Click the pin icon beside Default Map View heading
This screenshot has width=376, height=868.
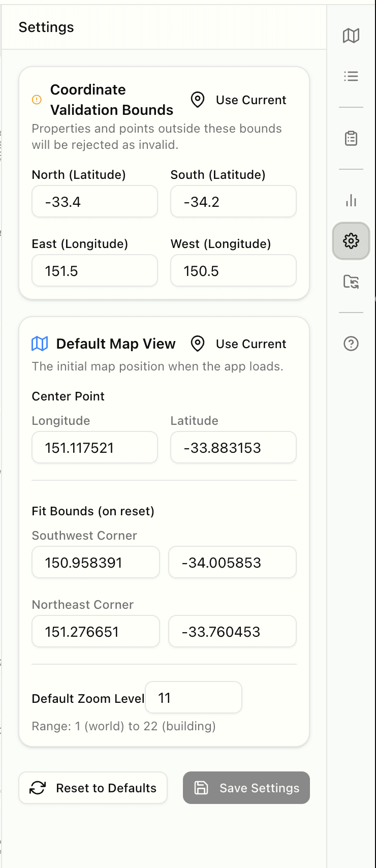(x=197, y=344)
